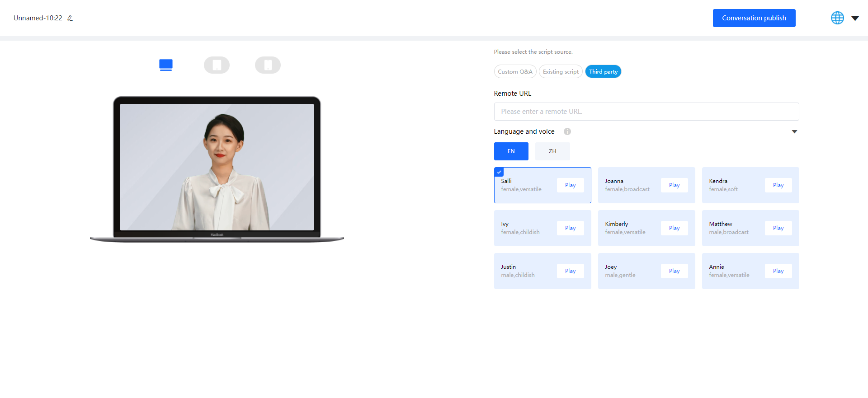Click the globe language icon
Image resolution: width=868 pixels, height=398 pixels.
(x=837, y=18)
